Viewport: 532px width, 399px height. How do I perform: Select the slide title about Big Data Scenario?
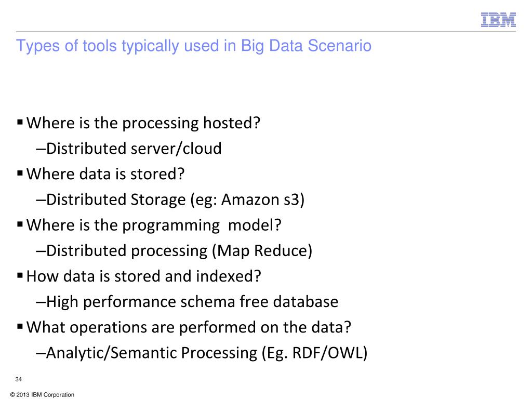tap(194, 46)
